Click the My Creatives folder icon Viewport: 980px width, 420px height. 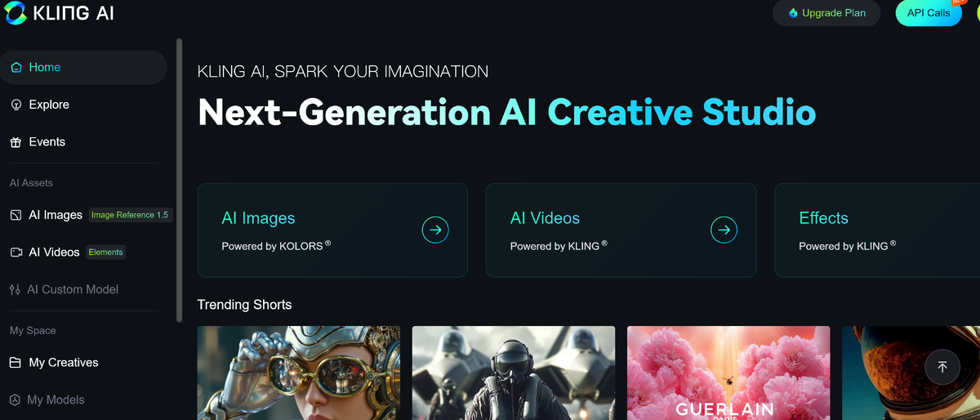[x=16, y=363]
